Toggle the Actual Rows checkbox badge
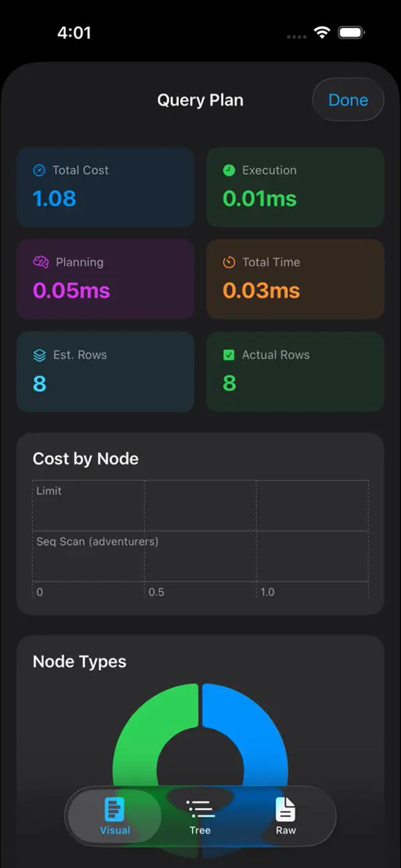The width and height of the screenshot is (401, 868). 231,355
